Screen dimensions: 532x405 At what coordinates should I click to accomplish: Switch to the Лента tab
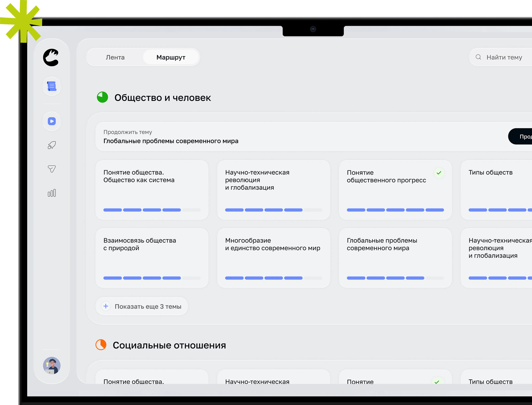(x=115, y=57)
